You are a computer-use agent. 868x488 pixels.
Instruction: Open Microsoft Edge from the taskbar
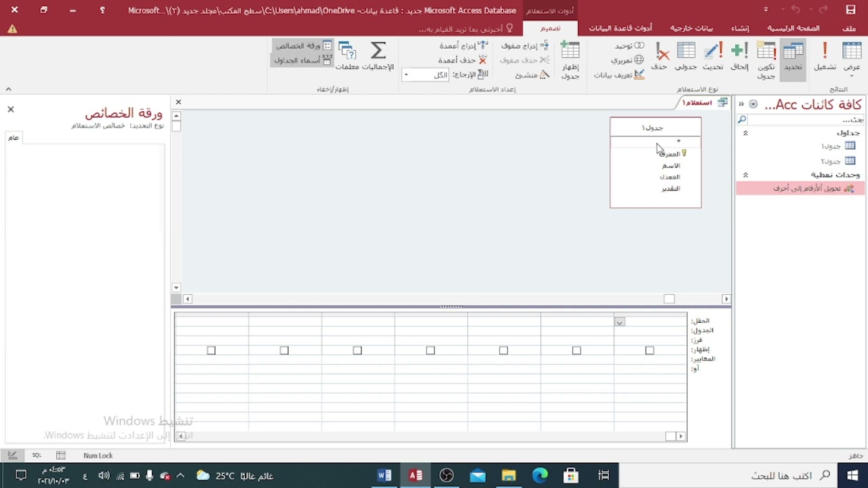click(x=540, y=476)
